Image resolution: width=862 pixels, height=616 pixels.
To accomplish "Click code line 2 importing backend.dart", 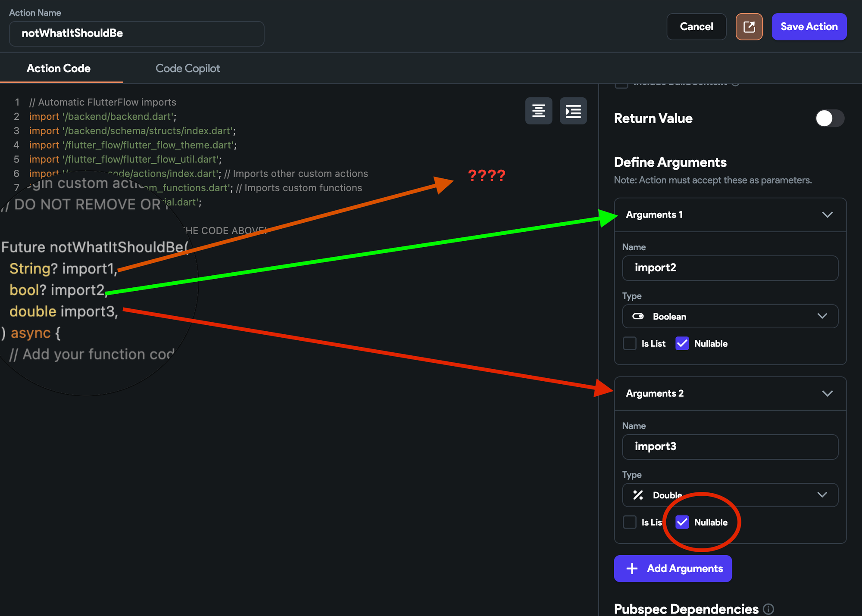I will point(103,116).
